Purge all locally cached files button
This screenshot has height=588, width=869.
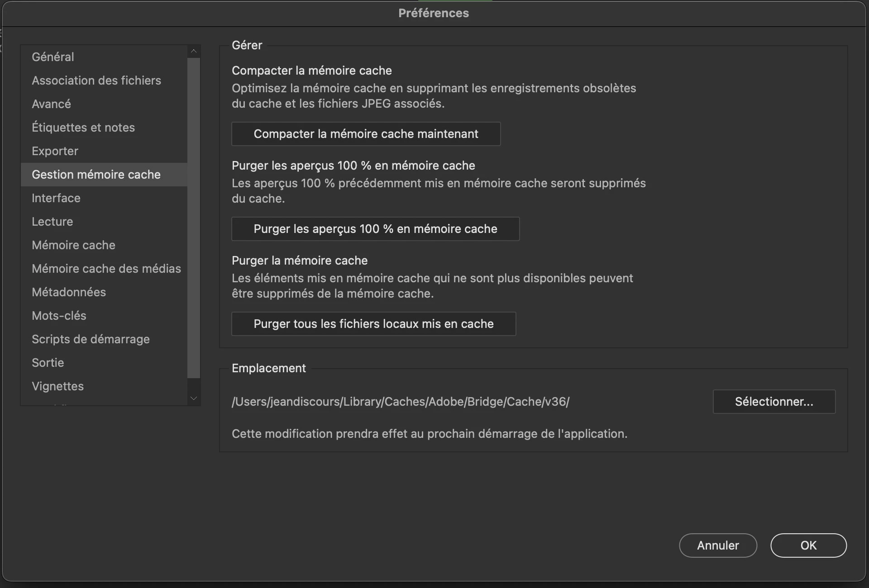coord(373,324)
